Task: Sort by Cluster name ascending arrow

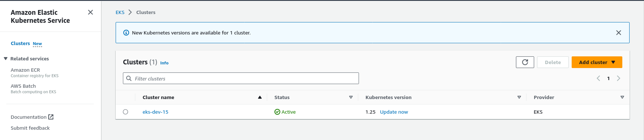Action: 260,97
